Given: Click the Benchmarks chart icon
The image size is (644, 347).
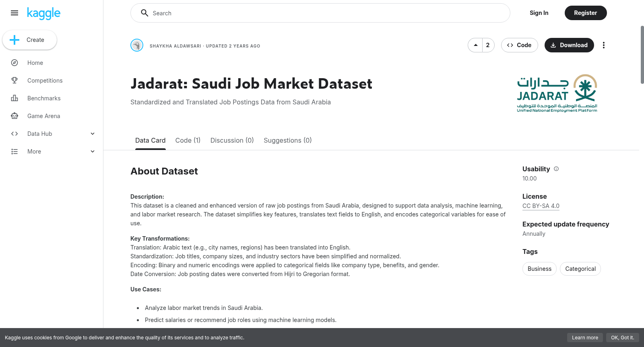Looking at the screenshot, I should [14, 98].
